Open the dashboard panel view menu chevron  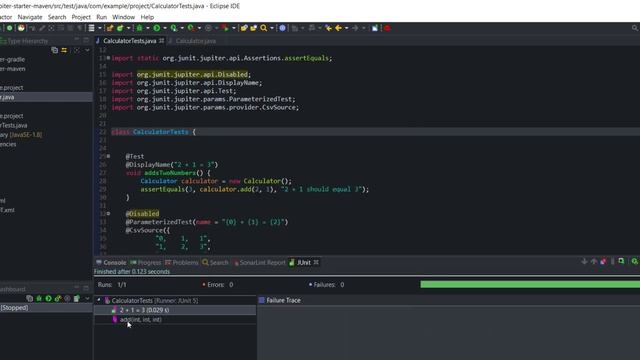point(87,299)
